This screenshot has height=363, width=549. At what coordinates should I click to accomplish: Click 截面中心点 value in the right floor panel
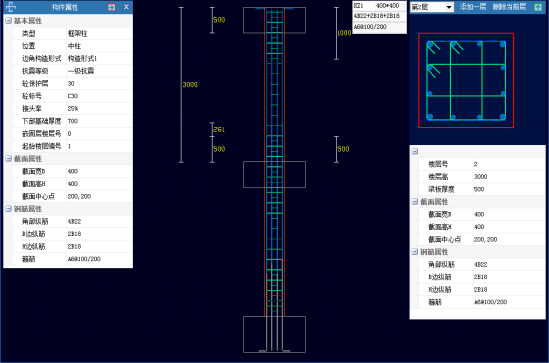click(485, 239)
